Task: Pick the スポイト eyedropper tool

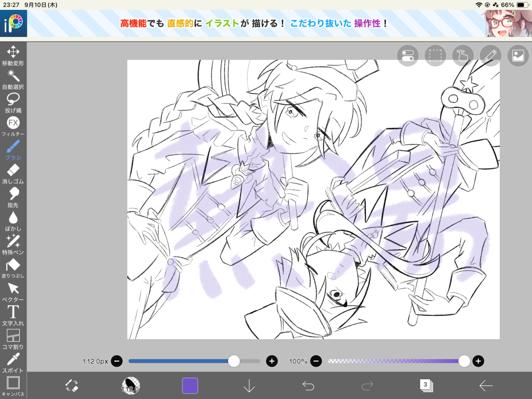Action: coord(13,363)
